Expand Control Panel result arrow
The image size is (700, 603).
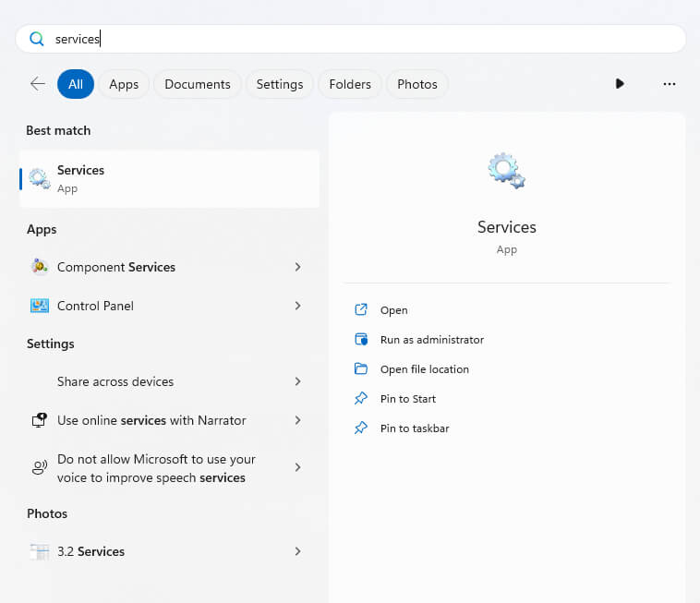click(x=297, y=306)
